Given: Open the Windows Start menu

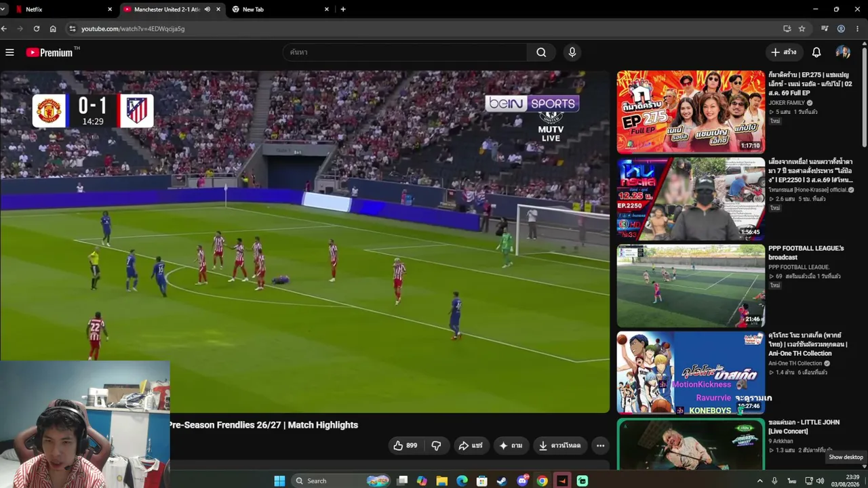Looking at the screenshot, I should pyautogui.click(x=279, y=481).
